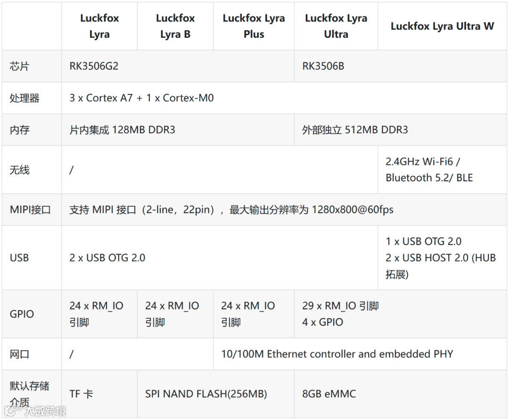Click the '1 x USB OTG 2.0' text
The width and height of the screenshot is (509, 420).
[423, 241]
